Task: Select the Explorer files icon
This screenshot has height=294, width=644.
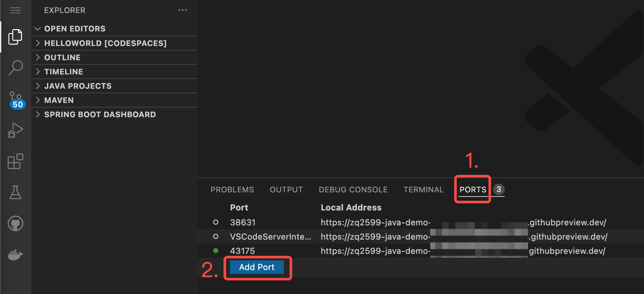Action: [x=15, y=37]
